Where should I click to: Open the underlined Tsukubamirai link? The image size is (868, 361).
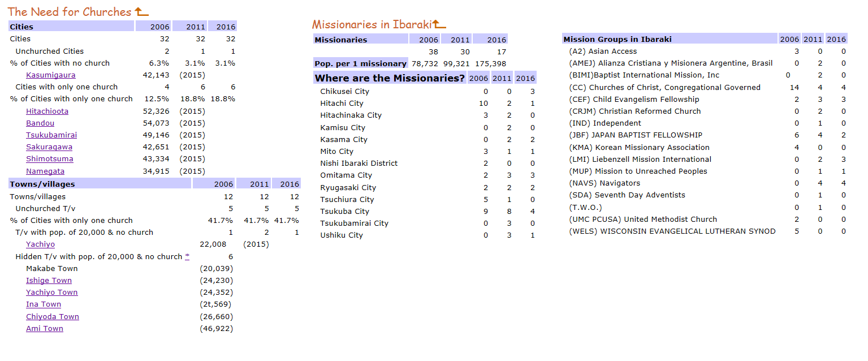[51, 135]
